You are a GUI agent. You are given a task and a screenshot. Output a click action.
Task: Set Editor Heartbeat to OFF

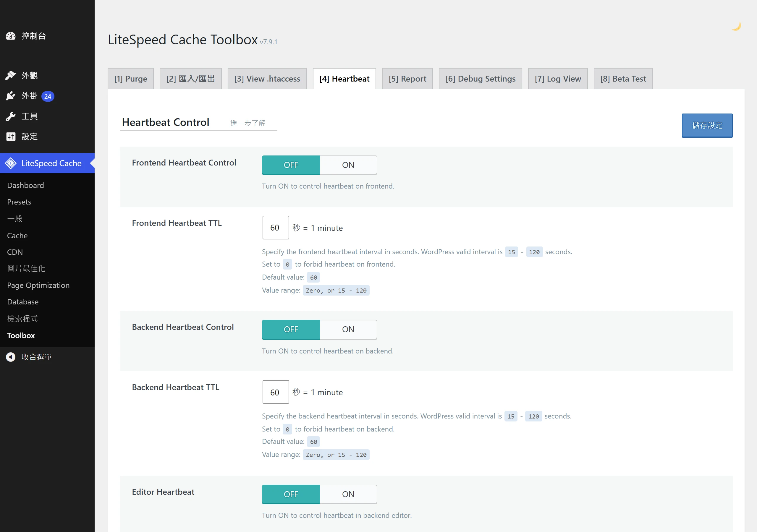point(291,494)
